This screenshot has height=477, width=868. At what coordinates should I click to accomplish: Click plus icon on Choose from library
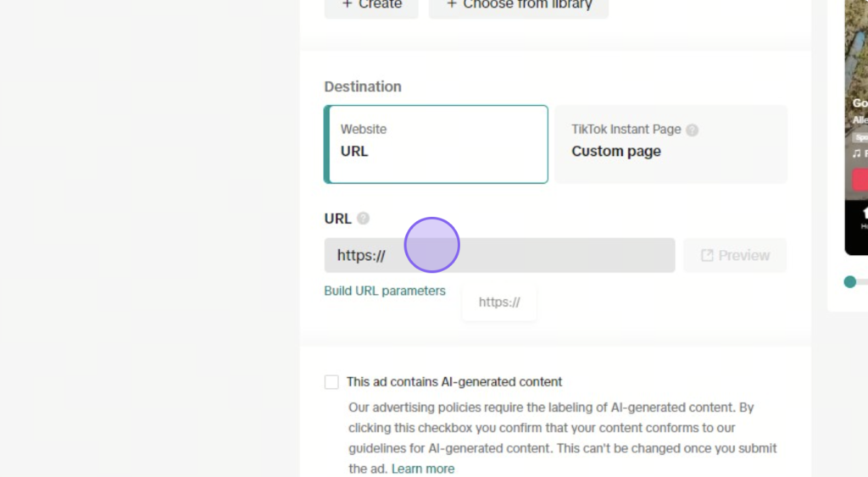452,4
